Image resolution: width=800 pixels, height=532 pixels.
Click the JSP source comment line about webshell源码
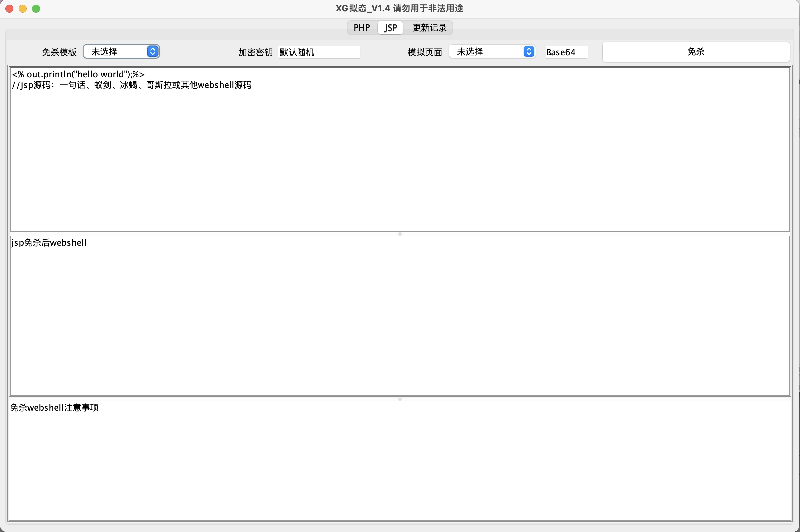click(x=132, y=85)
